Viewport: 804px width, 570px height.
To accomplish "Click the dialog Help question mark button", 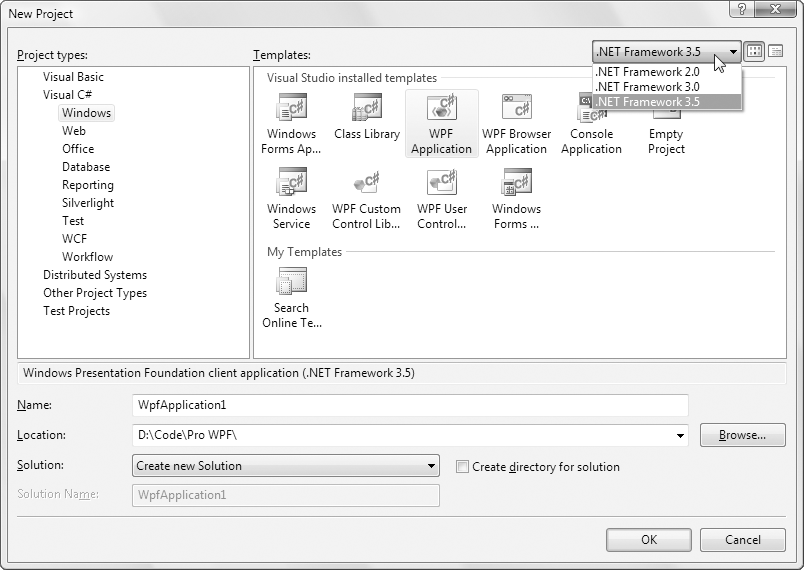I will (742, 9).
